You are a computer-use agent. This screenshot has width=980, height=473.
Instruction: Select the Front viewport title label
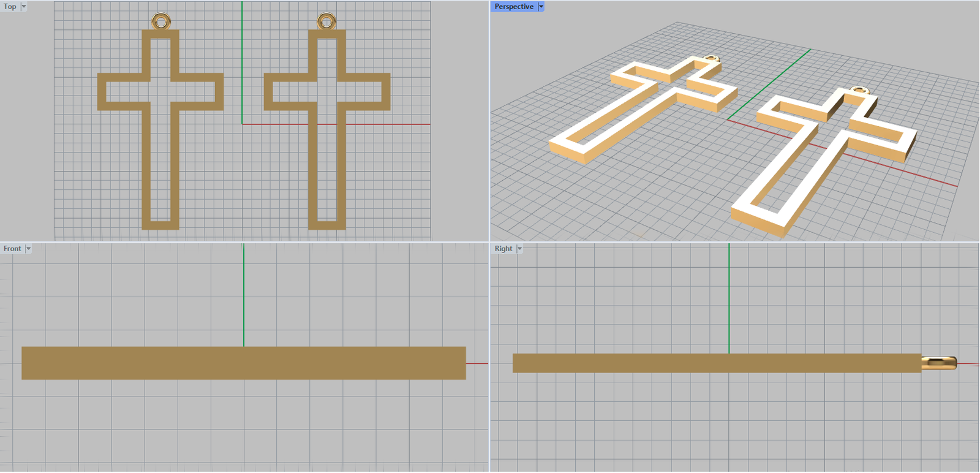coord(12,249)
